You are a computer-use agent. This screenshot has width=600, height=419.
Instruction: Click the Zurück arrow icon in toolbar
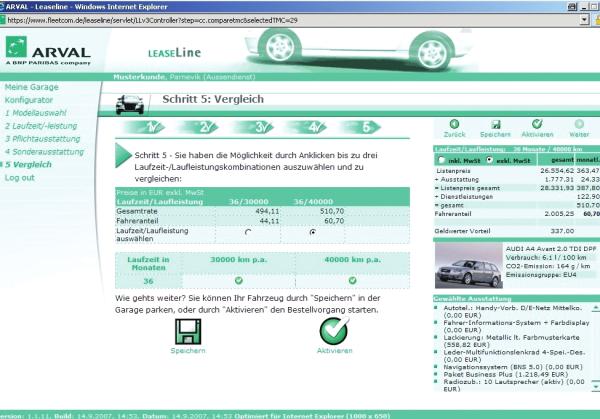coord(454,124)
